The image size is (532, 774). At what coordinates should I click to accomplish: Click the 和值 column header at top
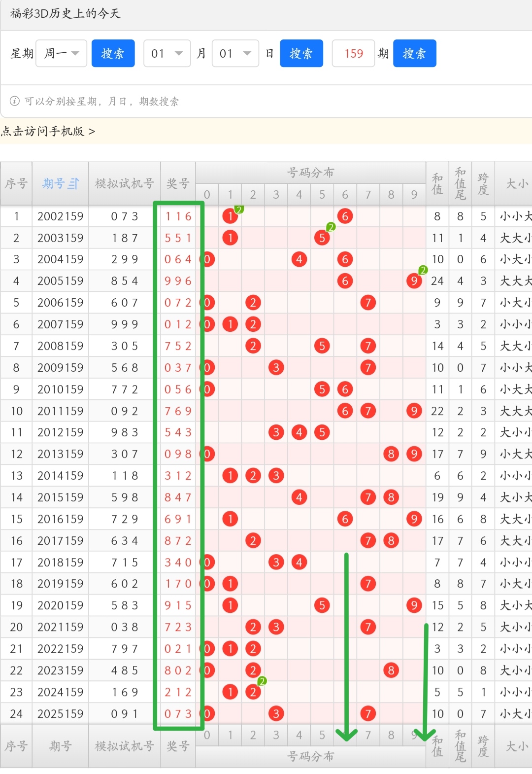[x=437, y=184]
